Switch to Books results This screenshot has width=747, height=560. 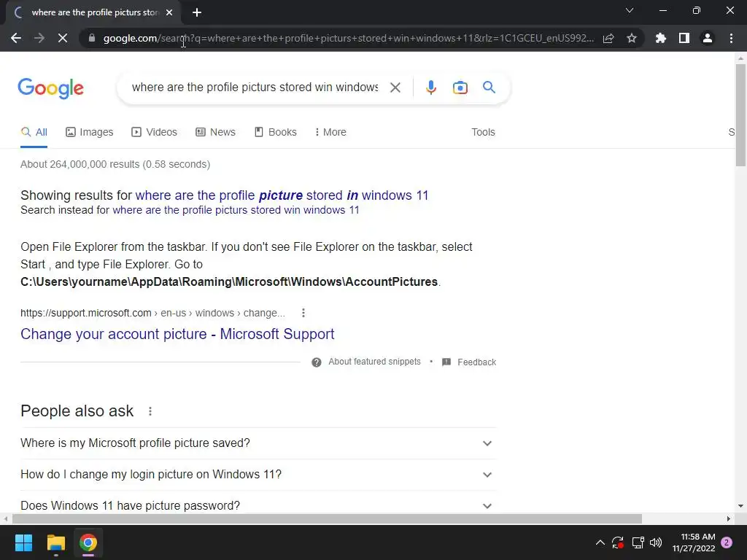click(x=276, y=132)
